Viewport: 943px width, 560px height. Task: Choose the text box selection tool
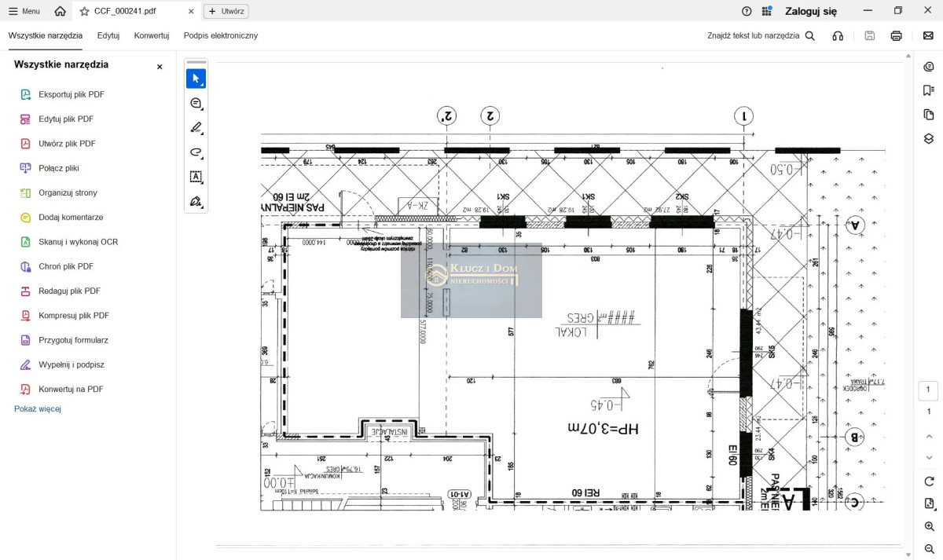pos(196,177)
